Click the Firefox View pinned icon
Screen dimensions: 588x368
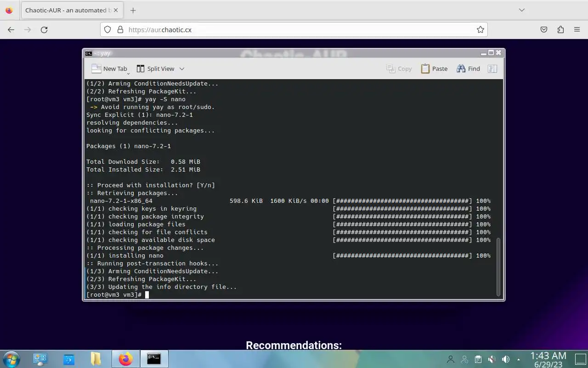click(x=9, y=10)
